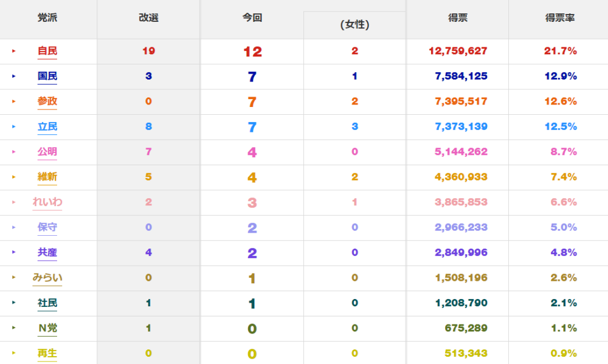Open the 自民 party link
The width and height of the screenshot is (608, 364).
click(47, 51)
